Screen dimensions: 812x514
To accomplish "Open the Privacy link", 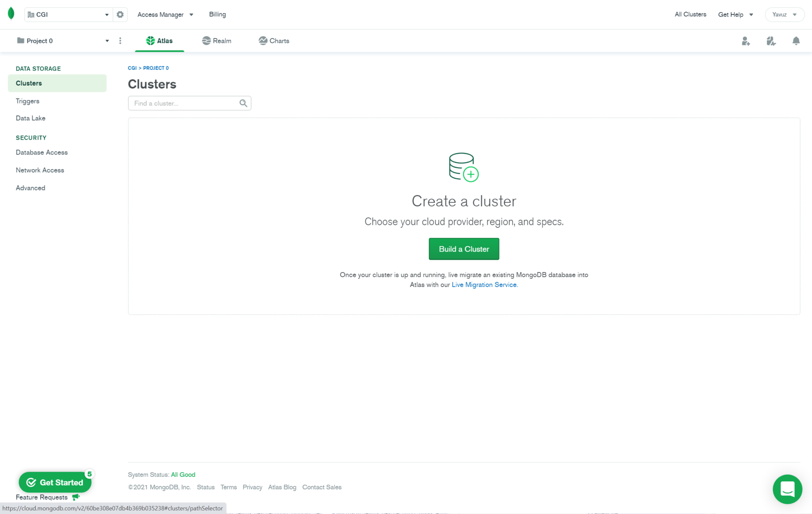I will pyautogui.click(x=252, y=487).
